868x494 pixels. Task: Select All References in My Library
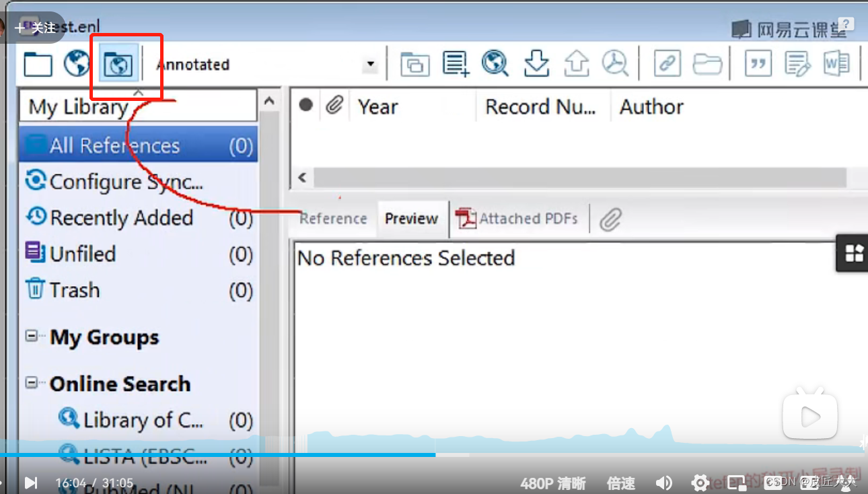[x=114, y=144]
